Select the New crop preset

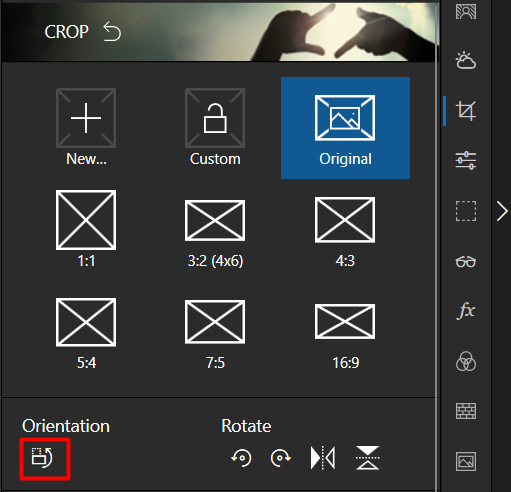click(86, 128)
